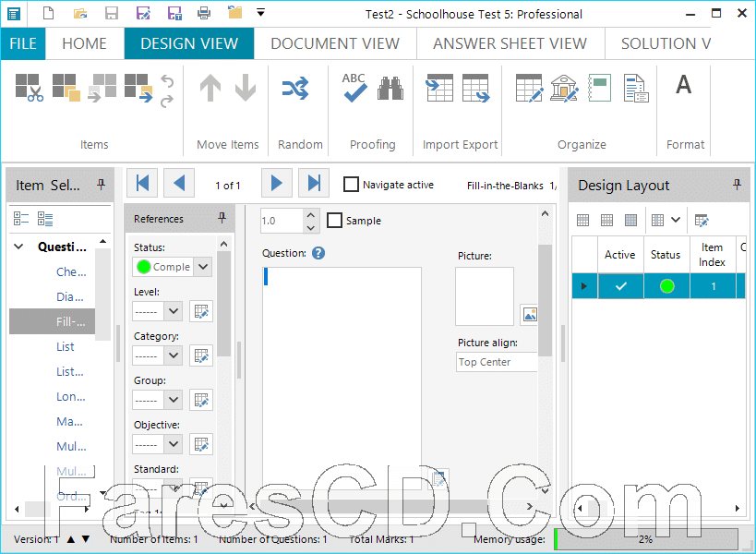The image size is (756, 554).
Task: Open the Status dropdown
Action: [203, 267]
